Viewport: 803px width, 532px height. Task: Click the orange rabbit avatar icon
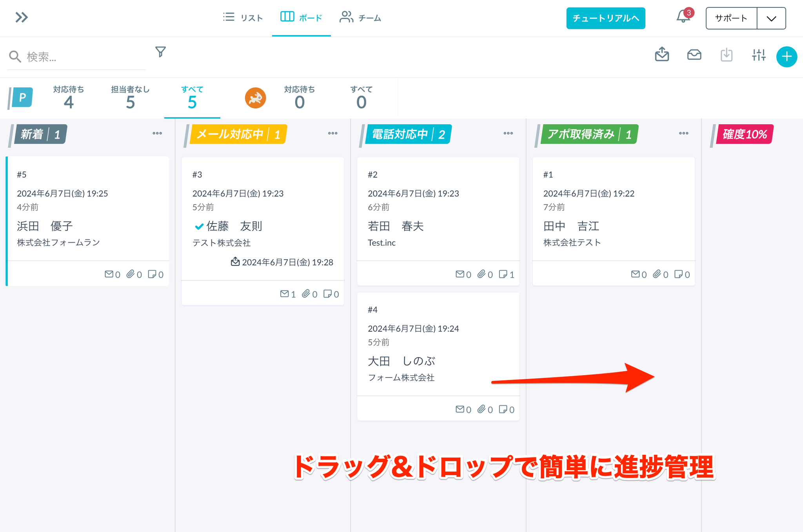click(255, 98)
